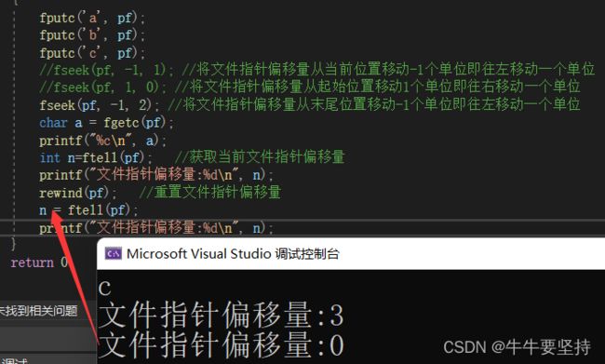Click the first printf("文件指针偏移量:%d\n", n) line
This screenshot has width=605, height=364.
156,175
